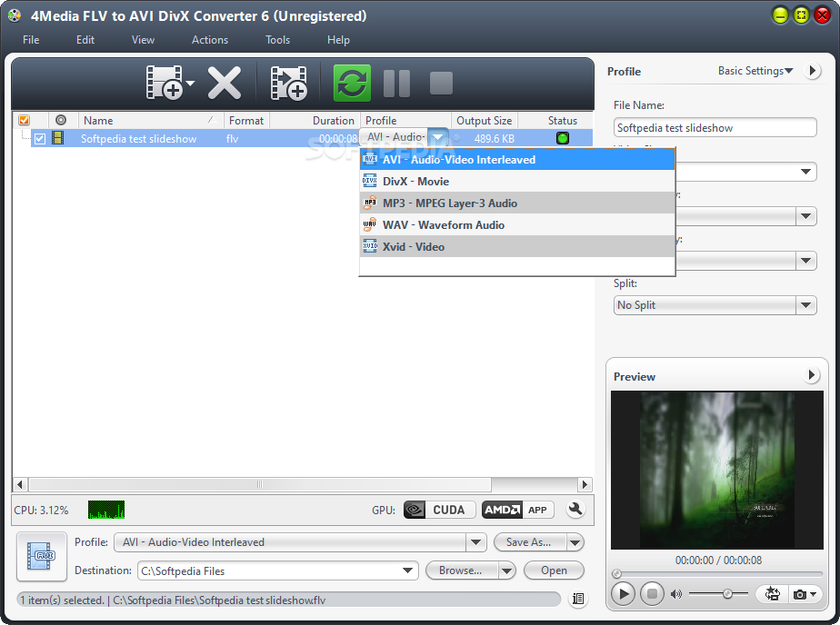Click the CPU usage graph
840x625 pixels.
pos(106,510)
